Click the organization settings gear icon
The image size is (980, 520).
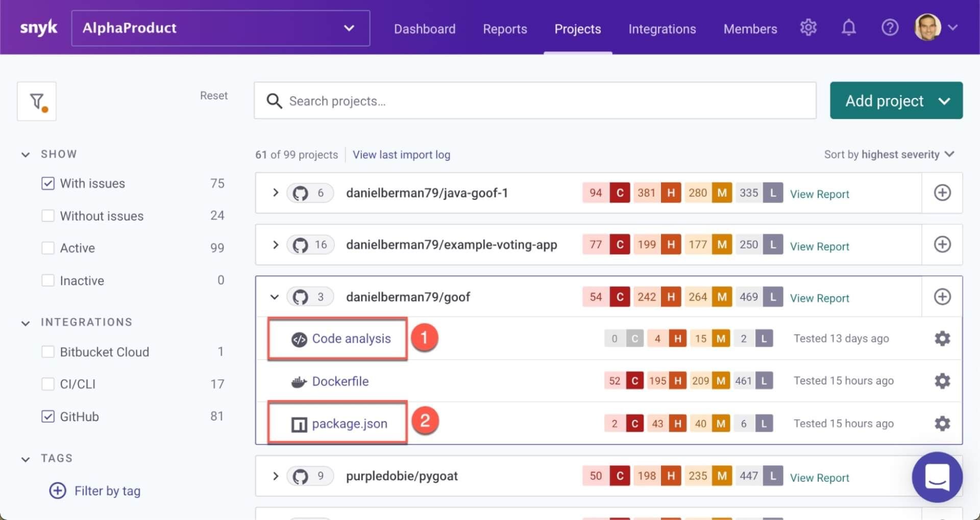tap(808, 28)
